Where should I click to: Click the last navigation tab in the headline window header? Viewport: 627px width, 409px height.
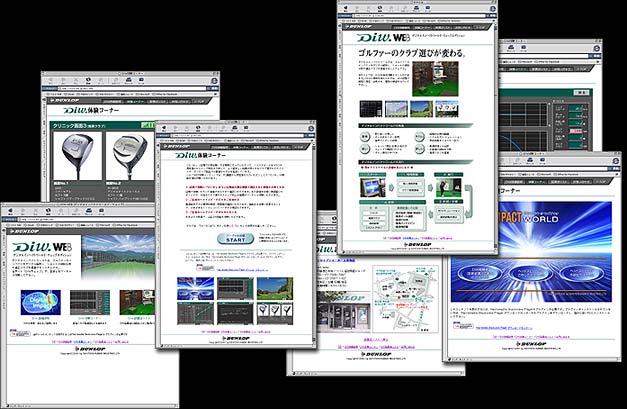[481, 28]
